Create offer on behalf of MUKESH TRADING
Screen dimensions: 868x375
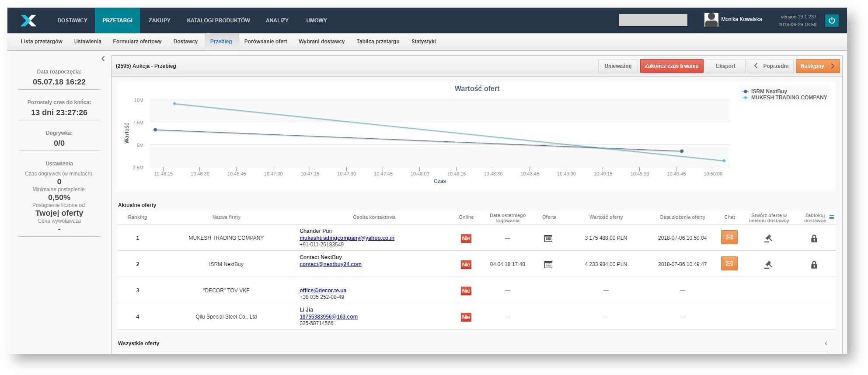(x=768, y=238)
